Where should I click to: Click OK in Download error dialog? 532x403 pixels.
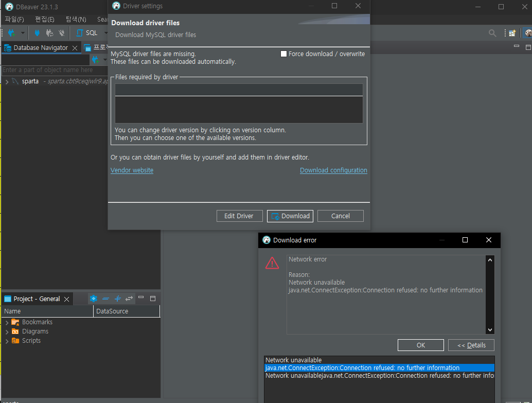coord(421,345)
